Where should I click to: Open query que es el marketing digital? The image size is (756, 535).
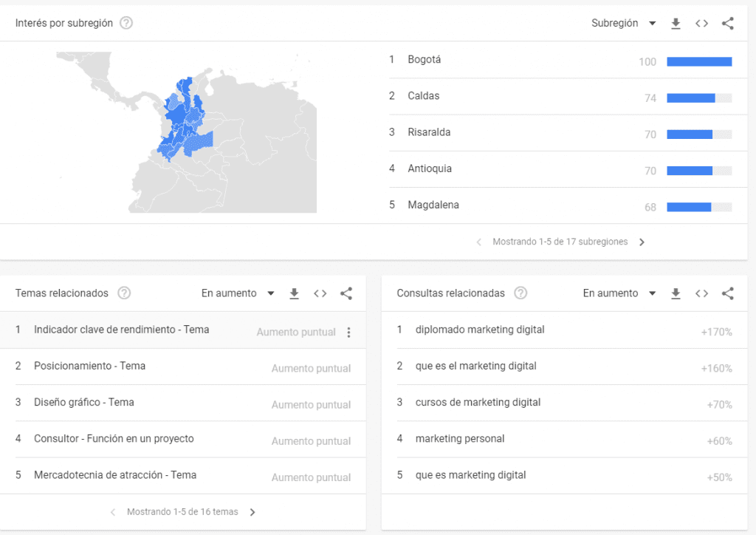tap(476, 367)
